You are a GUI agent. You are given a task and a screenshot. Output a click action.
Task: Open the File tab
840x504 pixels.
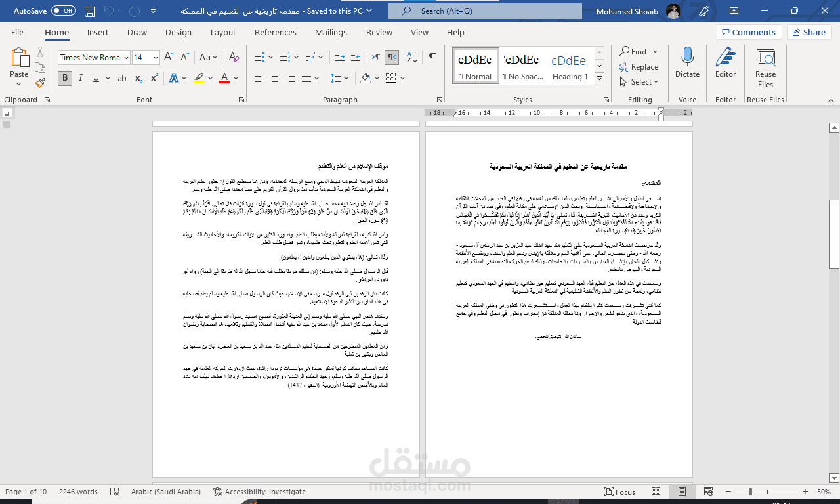coord(17,32)
